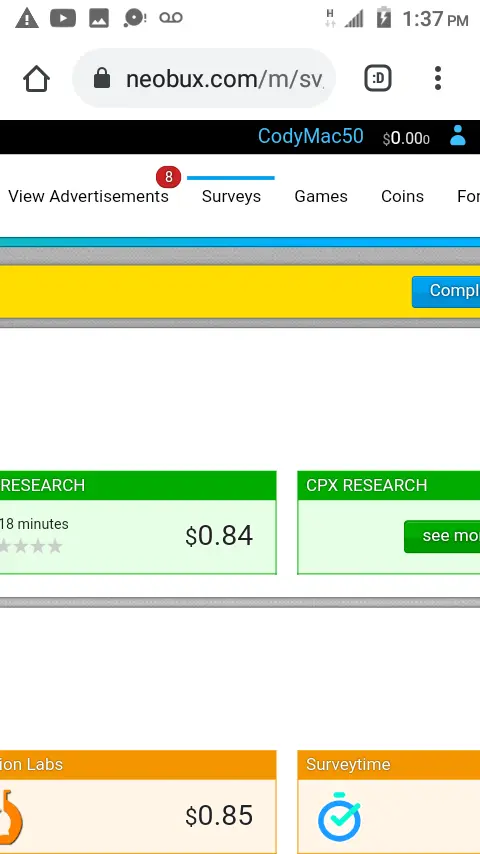This screenshot has width=480, height=854.
Task: Tap the signal strength icon
Action: 355,19
